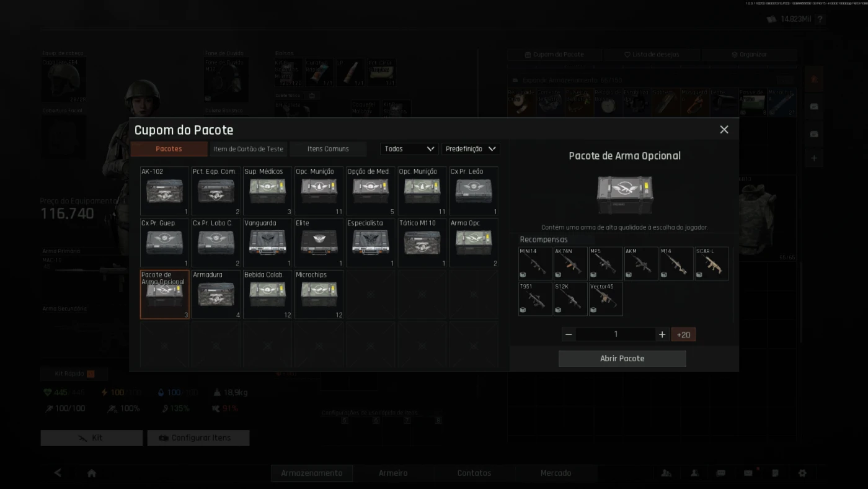This screenshot has width=868, height=489.
Task: Decrease package quantity with minus button
Action: pos(569,334)
